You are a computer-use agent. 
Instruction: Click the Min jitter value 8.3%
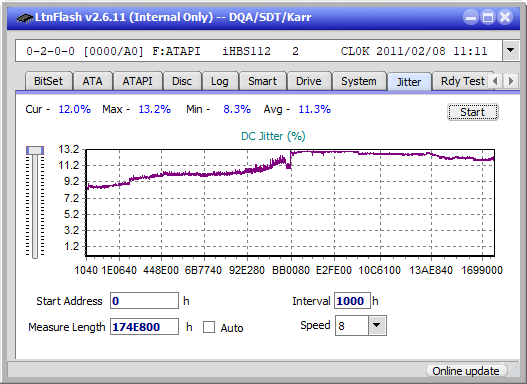237,109
